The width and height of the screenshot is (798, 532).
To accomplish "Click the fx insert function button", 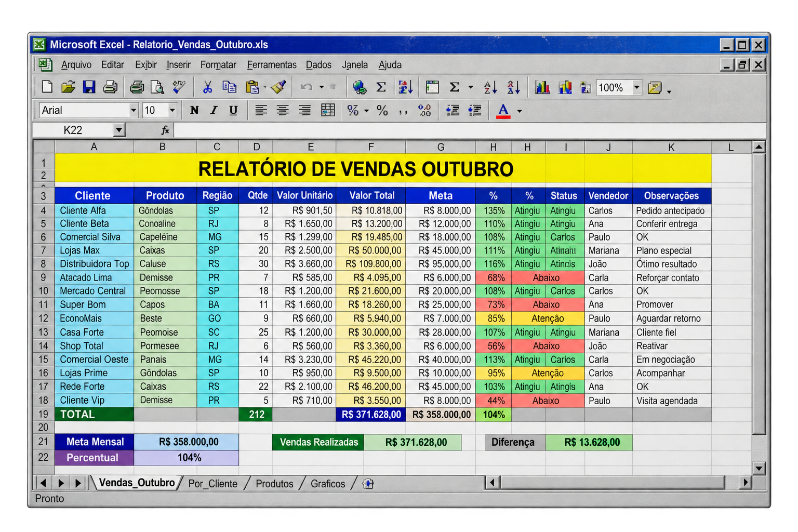I will click(x=165, y=130).
